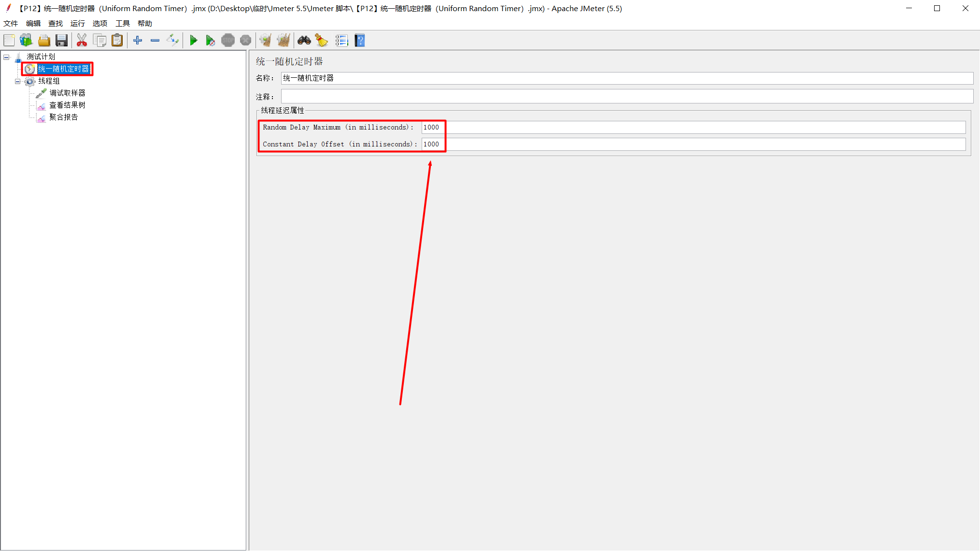
Task: Select 聚合报告 in the tree
Action: pyautogui.click(x=63, y=117)
